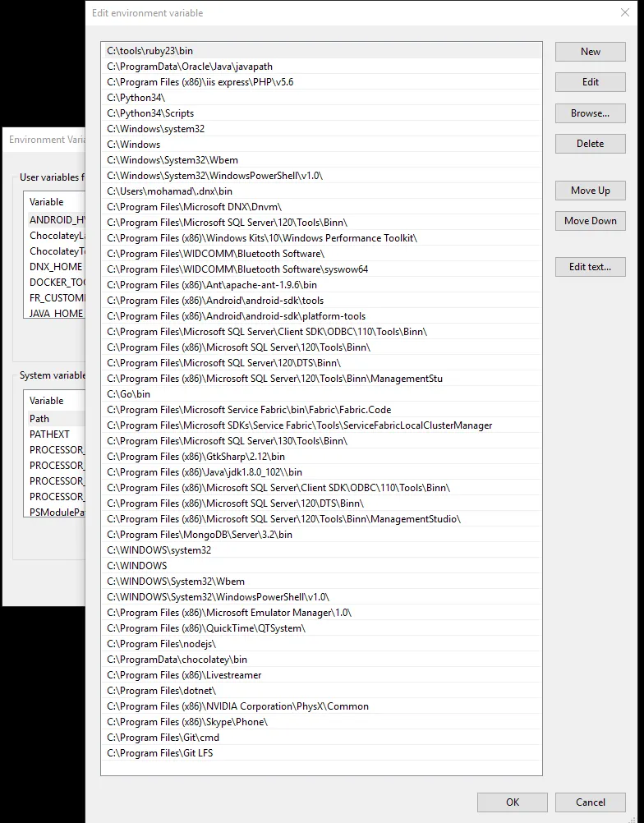Close the Edit environment variable dialog
The height and width of the screenshot is (823, 644).
(x=624, y=12)
